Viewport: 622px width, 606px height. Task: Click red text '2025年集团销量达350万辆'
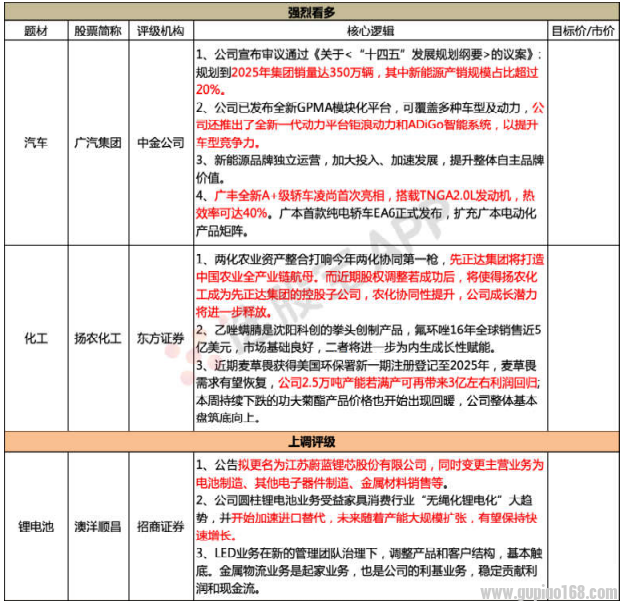tap(302, 72)
